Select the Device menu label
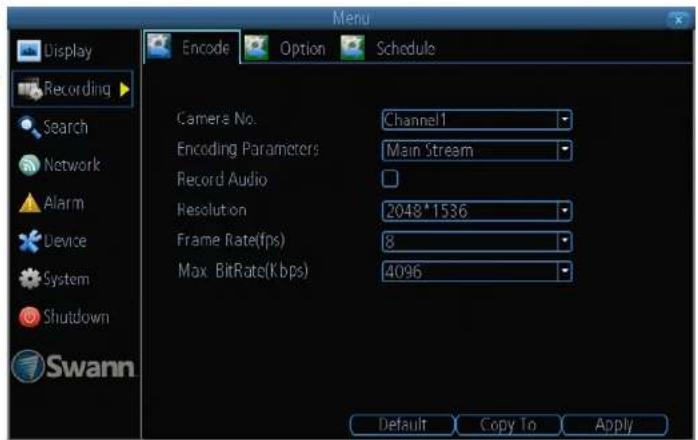This screenshot has width=698, height=440. 65,241
